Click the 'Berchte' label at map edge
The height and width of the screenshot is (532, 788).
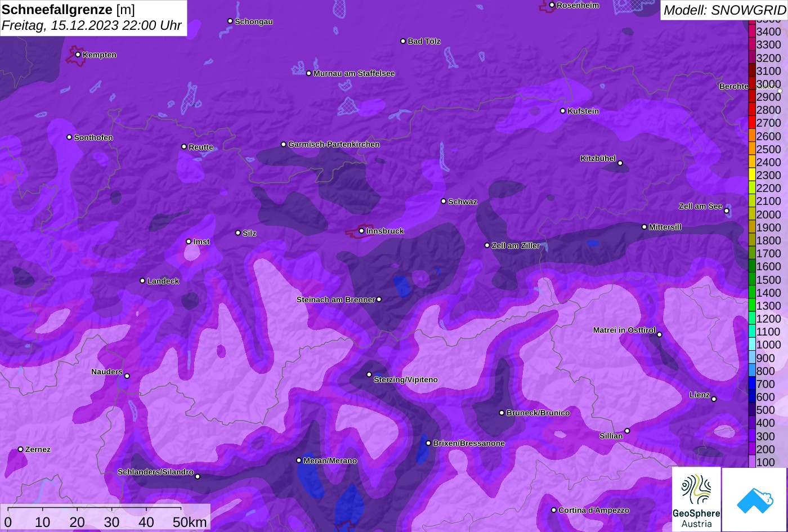(734, 86)
